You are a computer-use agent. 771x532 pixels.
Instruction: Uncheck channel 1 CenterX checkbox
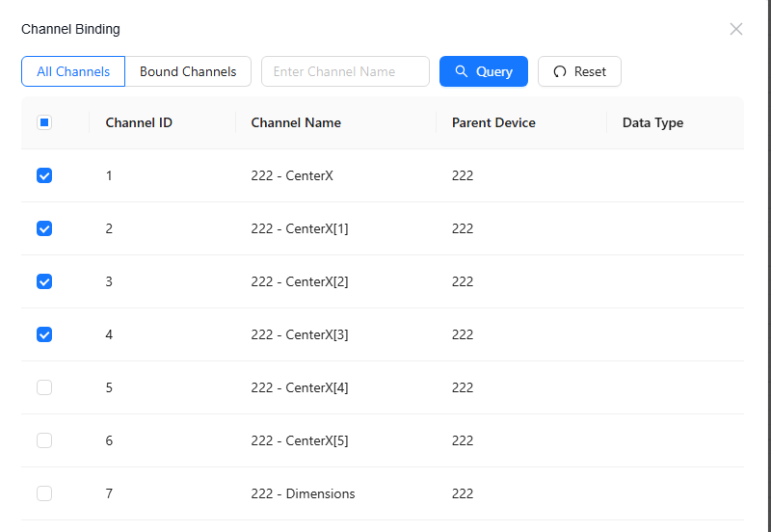(x=44, y=175)
